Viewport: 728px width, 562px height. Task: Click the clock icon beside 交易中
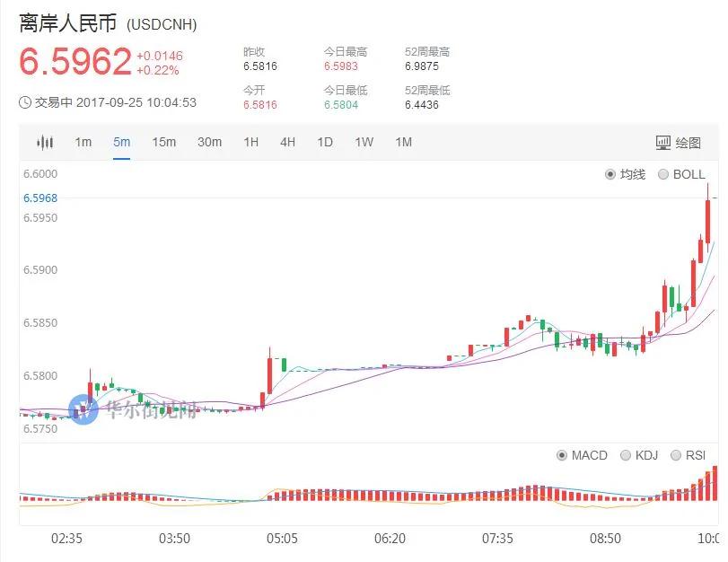25,102
